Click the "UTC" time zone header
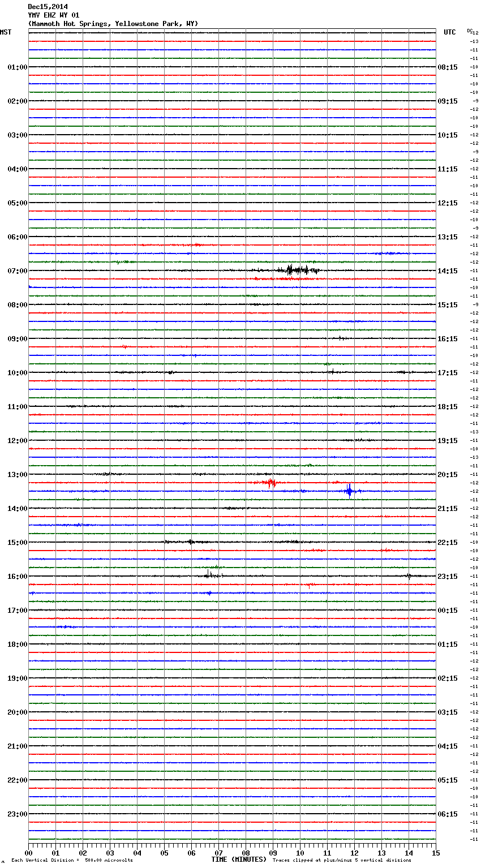Screen dimensions: 481x868 pos(450,32)
